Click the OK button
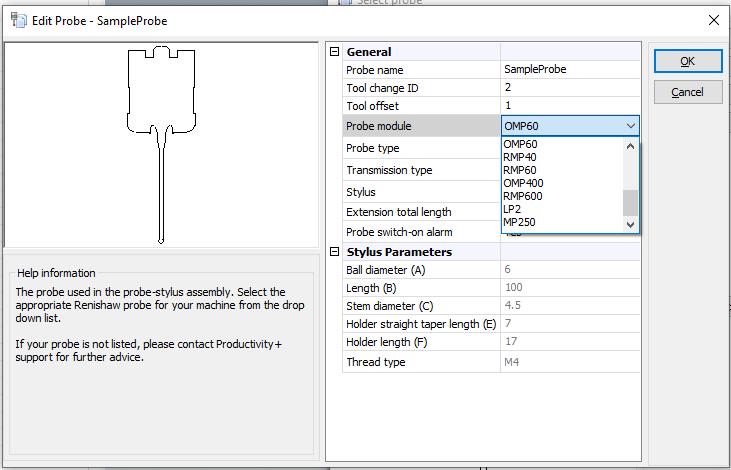This screenshot has width=731, height=470. [x=688, y=61]
